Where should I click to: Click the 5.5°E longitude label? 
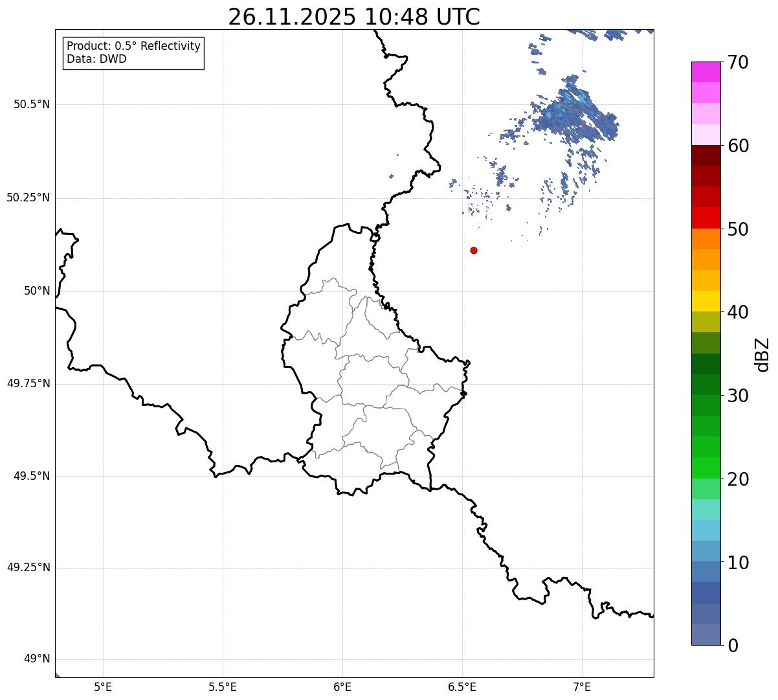223,686
